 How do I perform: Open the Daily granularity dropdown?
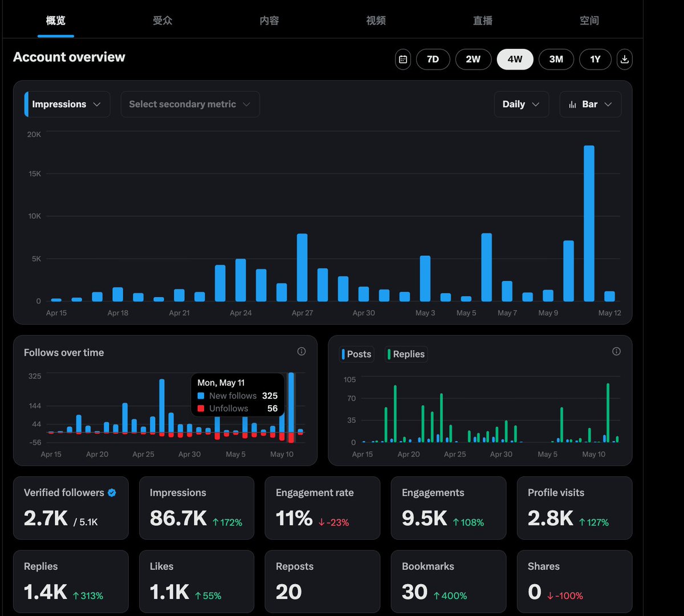(522, 104)
